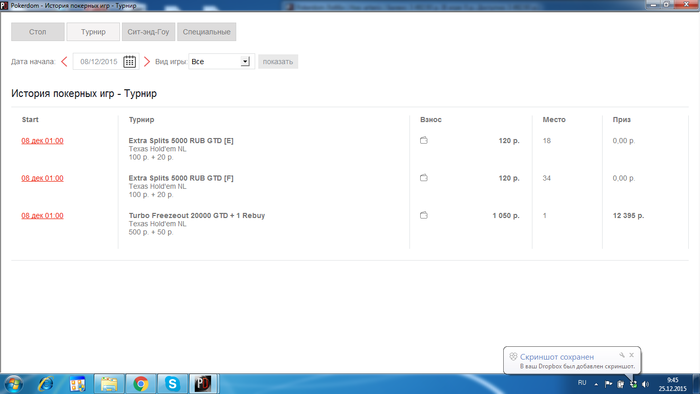The width and height of the screenshot is (700, 394).
Task: Show hidden tray icons arrow
Action: click(596, 384)
